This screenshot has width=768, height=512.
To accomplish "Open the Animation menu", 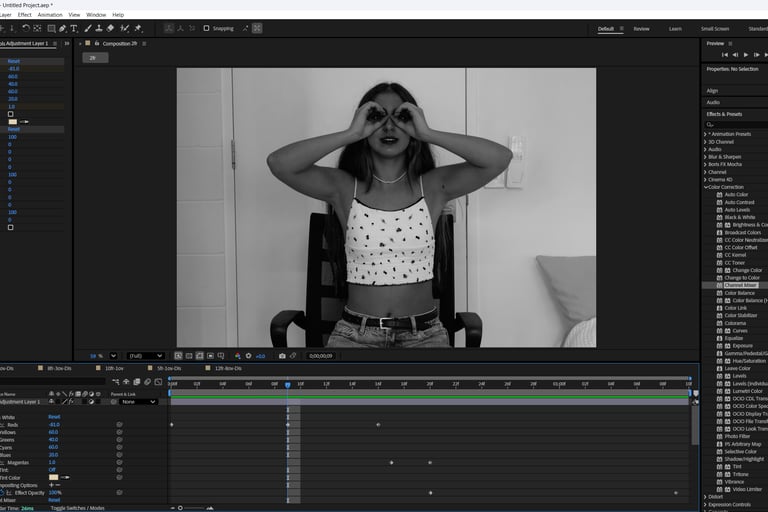I will (x=50, y=15).
